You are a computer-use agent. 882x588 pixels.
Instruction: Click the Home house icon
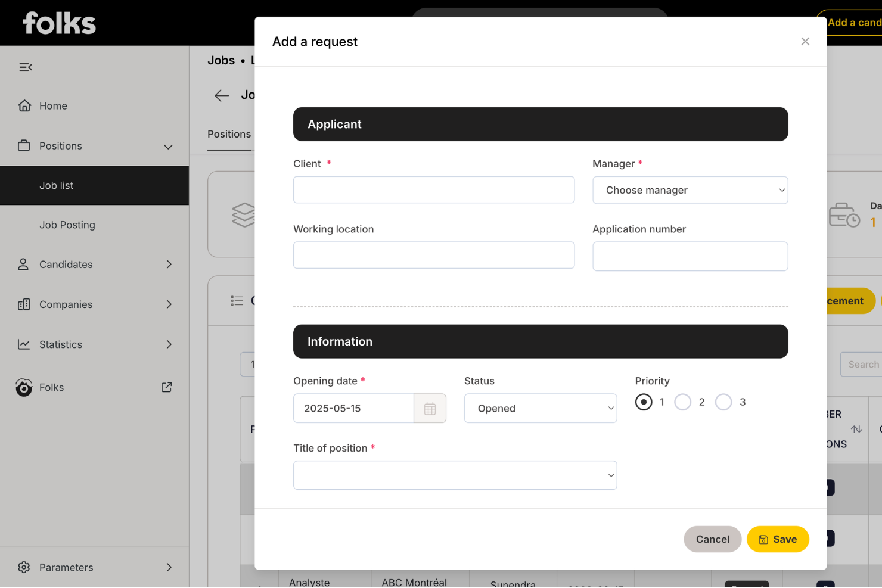(x=24, y=105)
